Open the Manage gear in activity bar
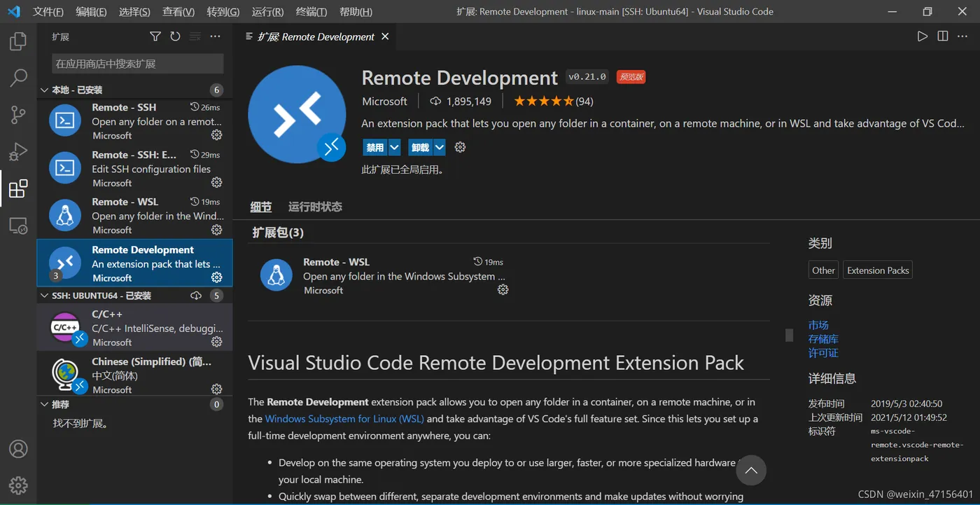The image size is (980, 505). [x=18, y=485]
